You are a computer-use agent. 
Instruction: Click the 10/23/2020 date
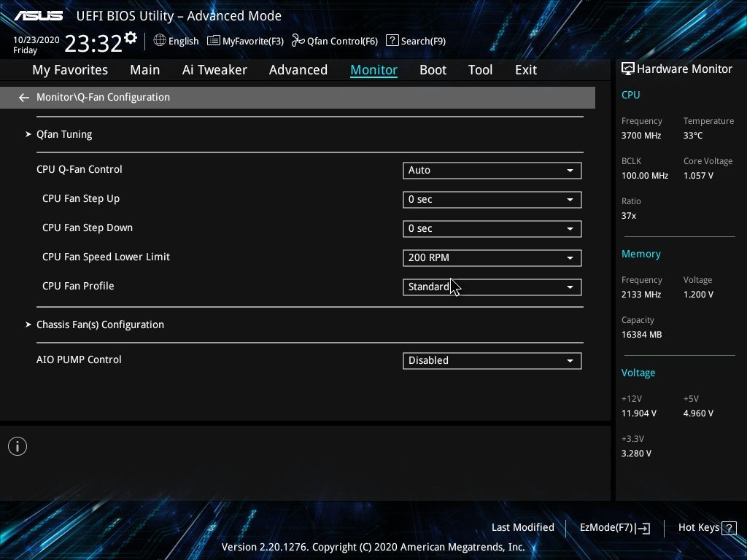[36, 40]
